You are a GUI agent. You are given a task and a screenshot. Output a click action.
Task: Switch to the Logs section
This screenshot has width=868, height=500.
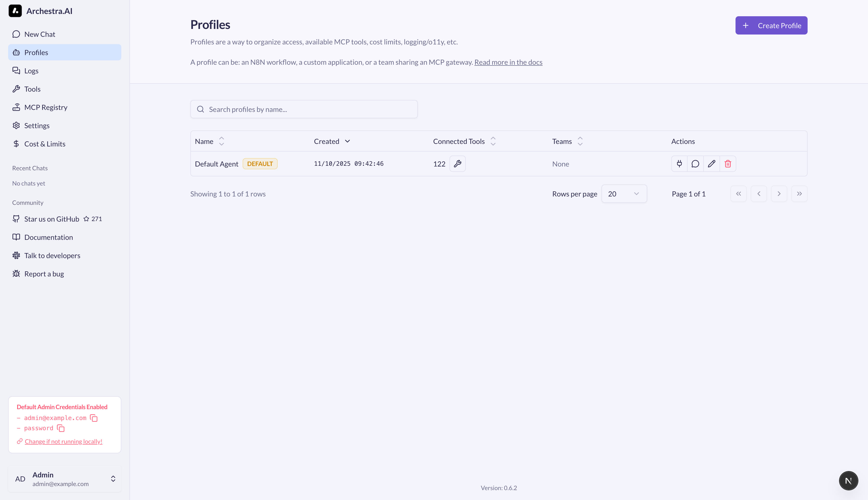coord(31,70)
